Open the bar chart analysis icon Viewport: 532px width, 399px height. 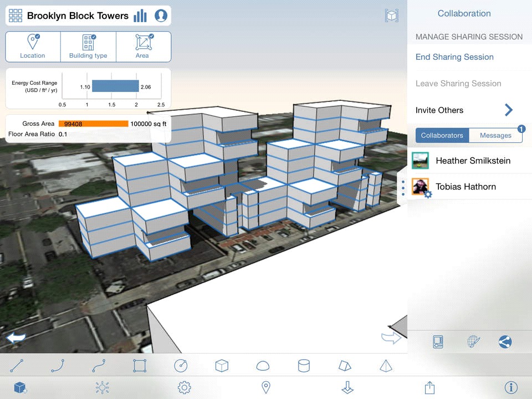(x=140, y=16)
